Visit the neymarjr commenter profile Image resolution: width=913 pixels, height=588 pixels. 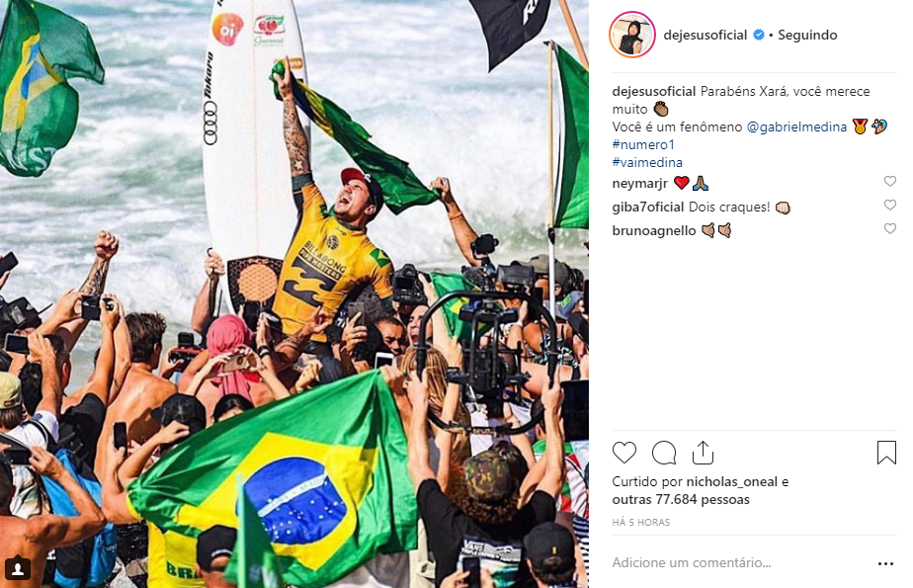pos(639,184)
